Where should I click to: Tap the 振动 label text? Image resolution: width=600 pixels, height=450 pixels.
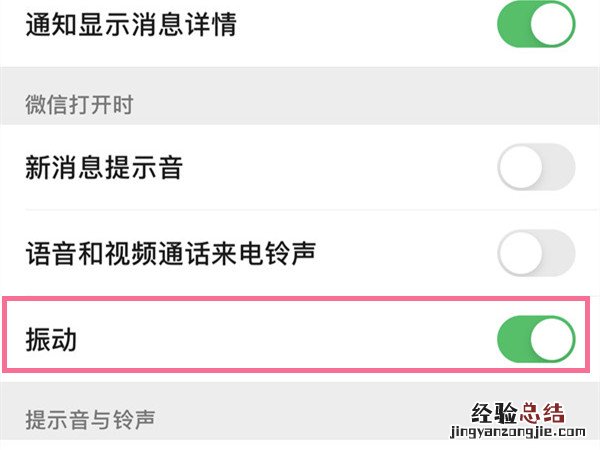click(51, 339)
